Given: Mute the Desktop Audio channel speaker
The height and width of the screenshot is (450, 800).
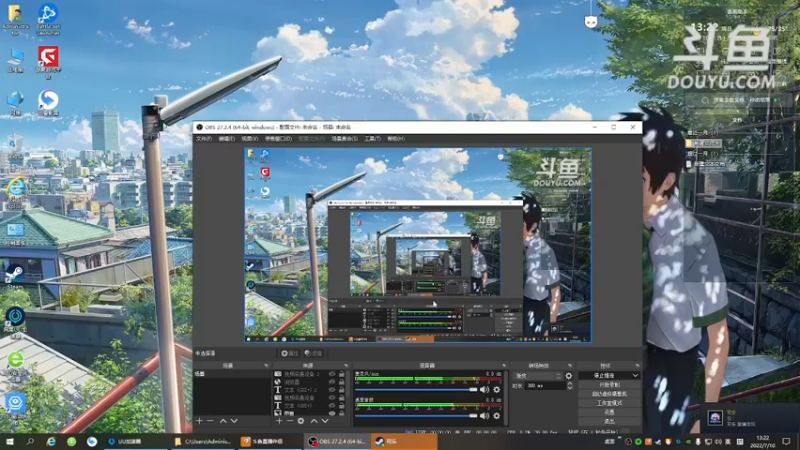Looking at the screenshot, I should (484, 416).
